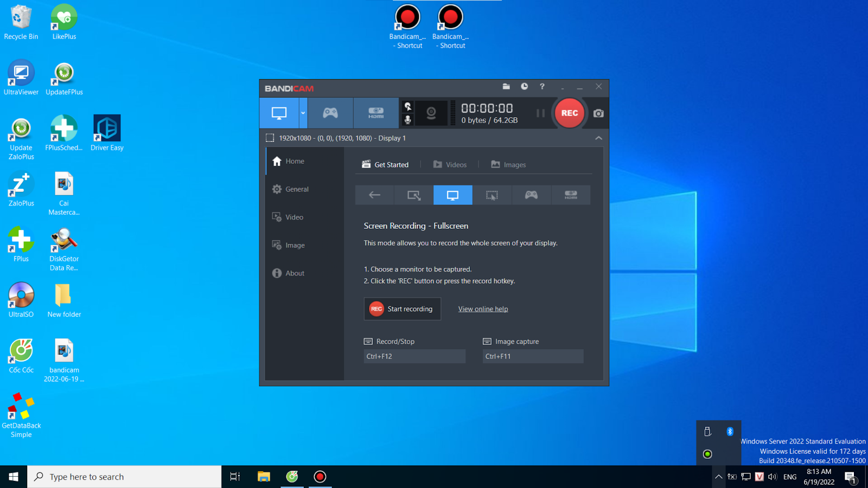Click the 00:00:00 recording timer
The image size is (868, 488).
487,108
